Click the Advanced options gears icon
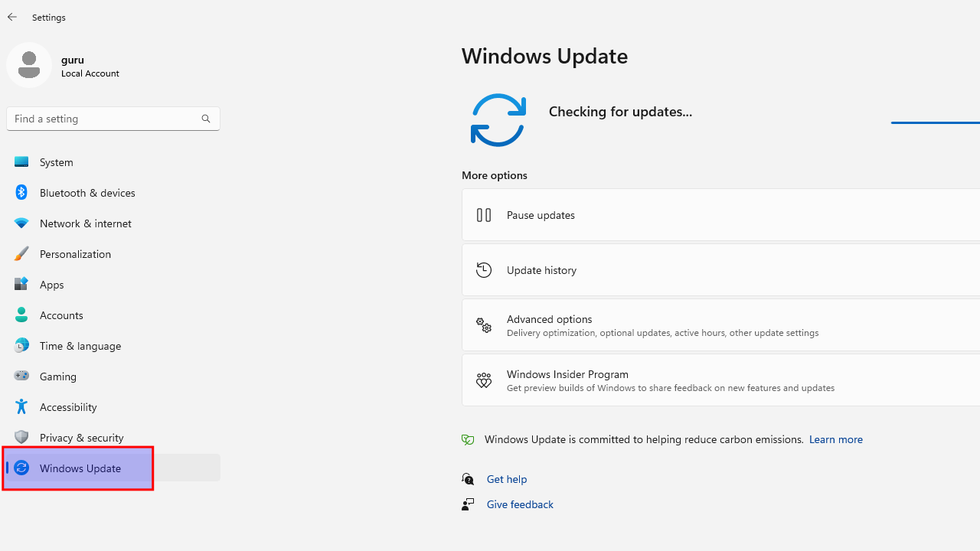 484,325
